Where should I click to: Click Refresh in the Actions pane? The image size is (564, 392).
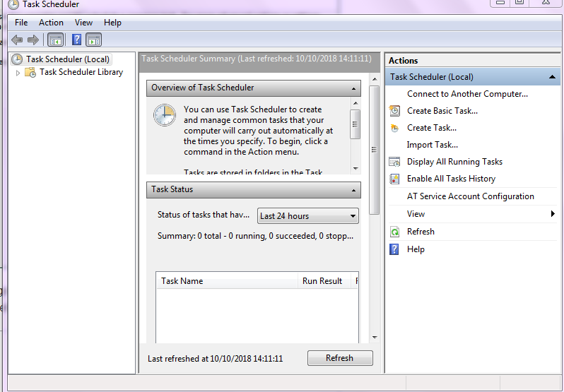[421, 232]
